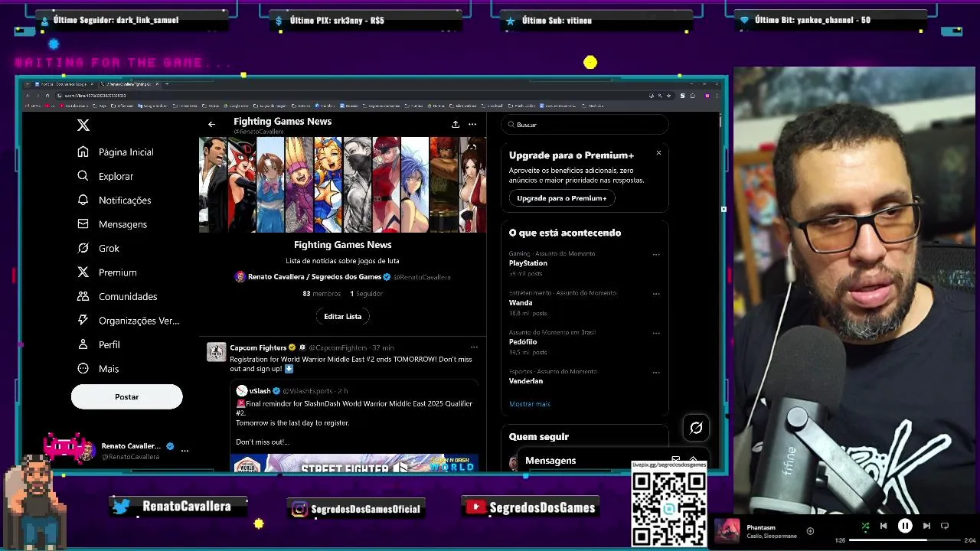Open Comunidades people icon

coord(83,296)
